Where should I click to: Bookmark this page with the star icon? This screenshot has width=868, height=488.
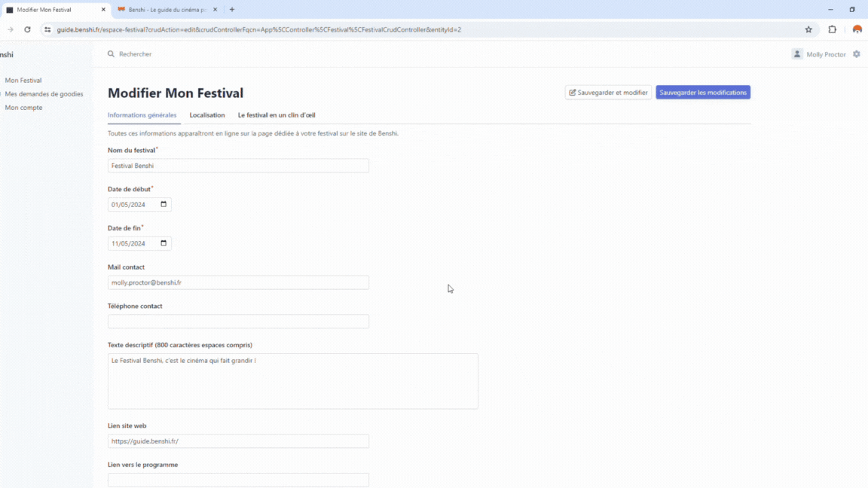pyautogui.click(x=808, y=29)
